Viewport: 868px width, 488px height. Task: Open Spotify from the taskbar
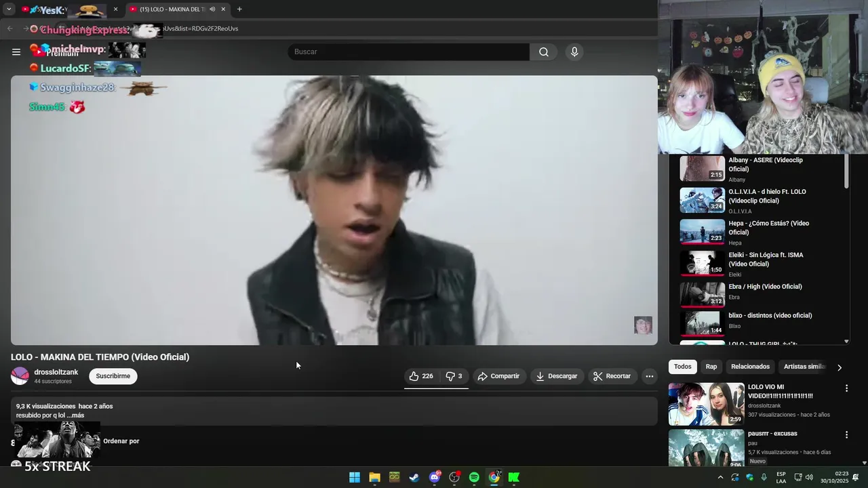(474, 477)
